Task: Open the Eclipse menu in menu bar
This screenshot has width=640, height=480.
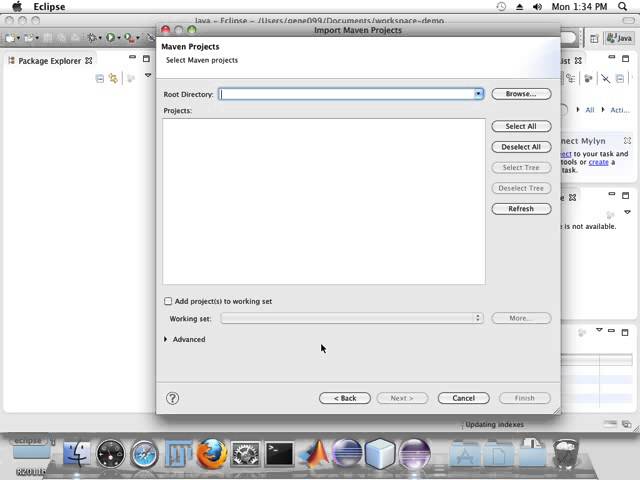Action: pyautogui.click(x=49, y=7)
